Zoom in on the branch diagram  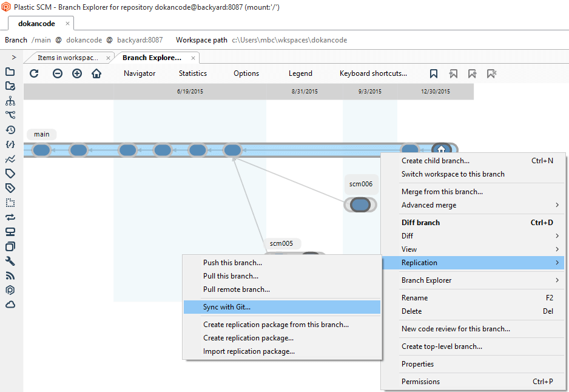(x=77, y=73)
